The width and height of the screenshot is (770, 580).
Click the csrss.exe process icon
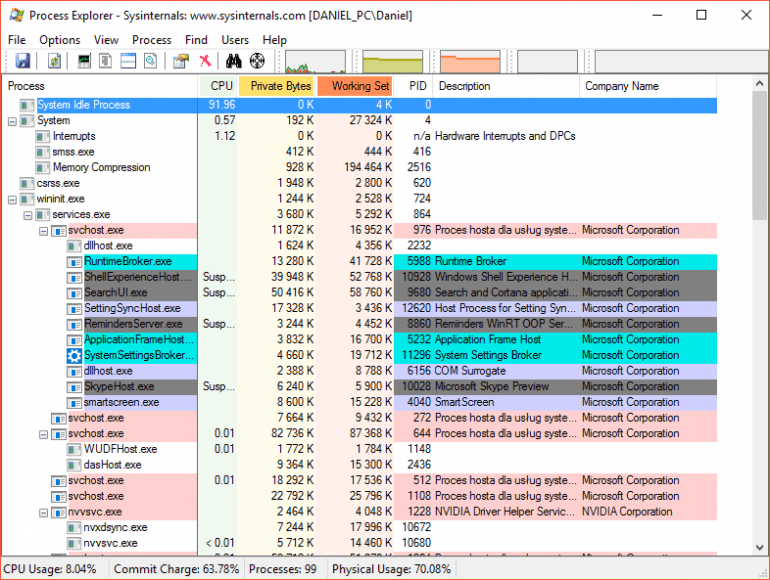pyautogui.click(x=27, y=183)
